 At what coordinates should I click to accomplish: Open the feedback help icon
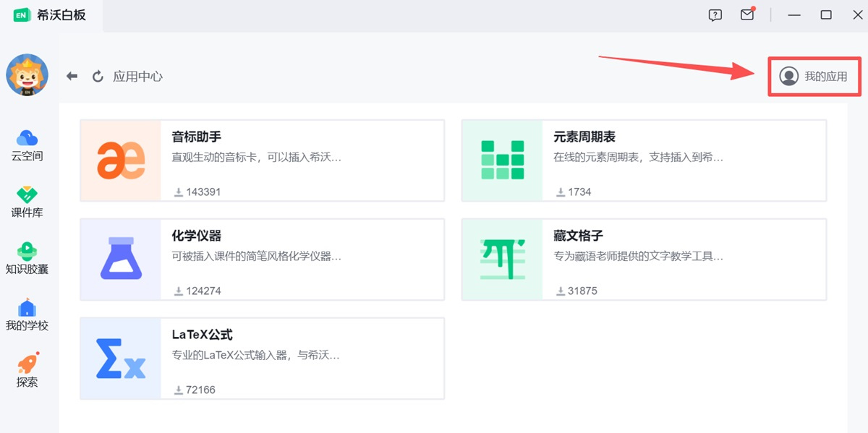point(715,15)
